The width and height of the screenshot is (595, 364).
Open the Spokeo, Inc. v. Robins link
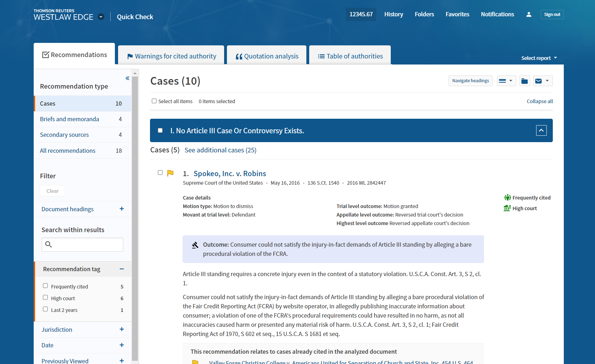229,174
